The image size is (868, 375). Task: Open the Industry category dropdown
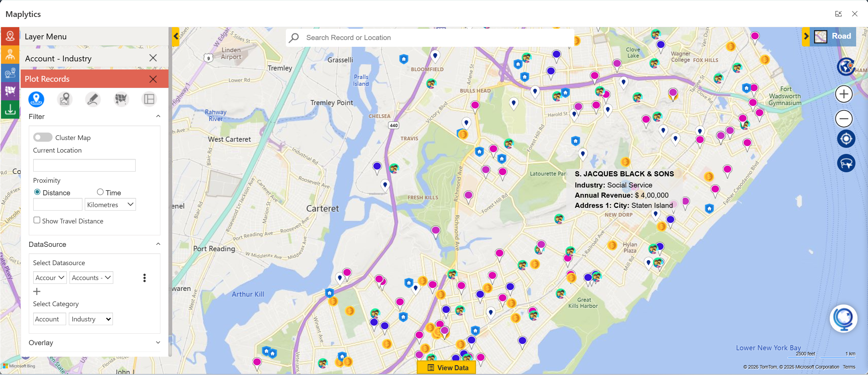coord(91,319)
